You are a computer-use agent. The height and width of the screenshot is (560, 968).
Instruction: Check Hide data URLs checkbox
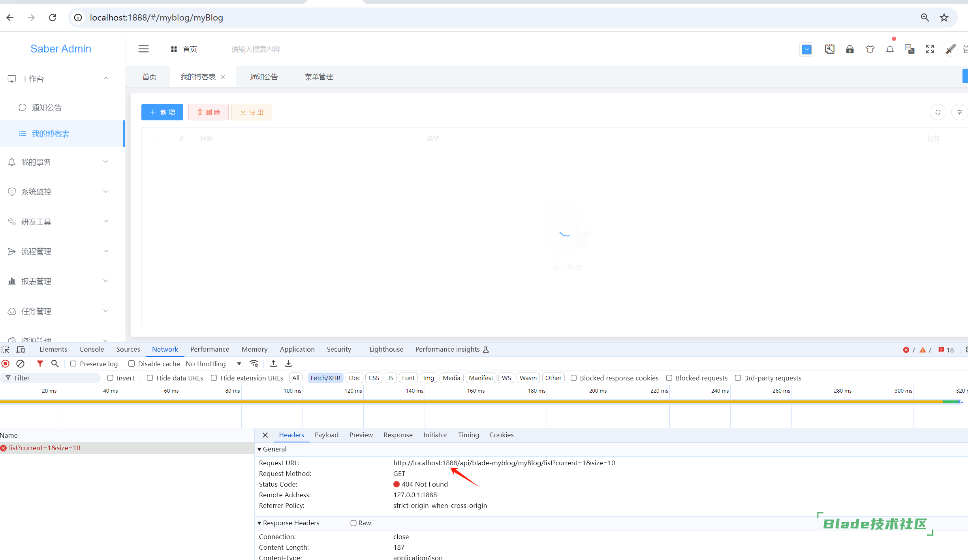click(x=150, y=378)
